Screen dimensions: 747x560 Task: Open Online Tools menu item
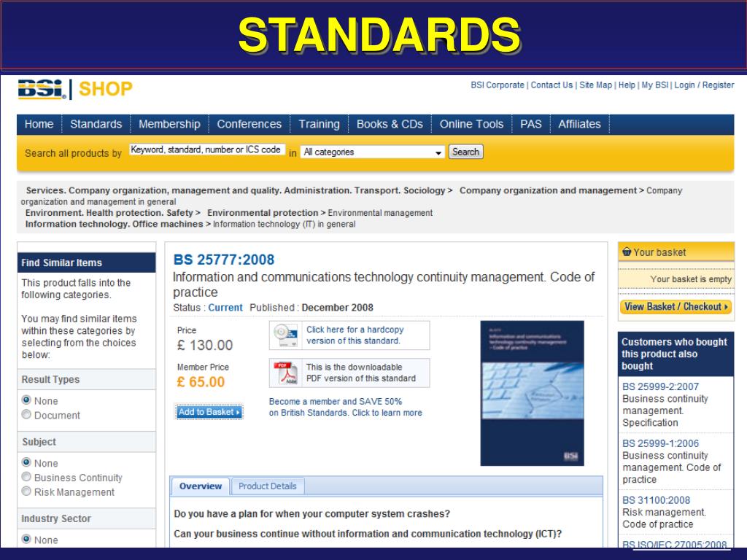coord(471,124)
